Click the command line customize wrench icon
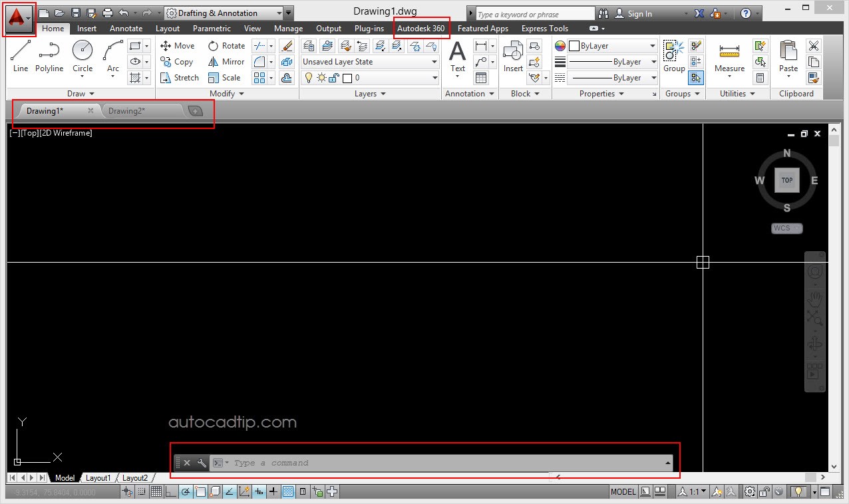The width and height of the screenshot is (849, 504). [202, 463]
